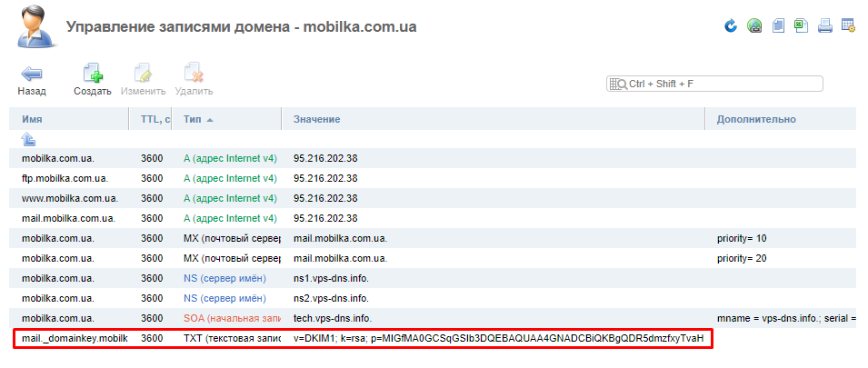Screen dimensions: 868x368
Task: Click TTL 3600 in the TXT record row
Action: click(x=152, y=338)
